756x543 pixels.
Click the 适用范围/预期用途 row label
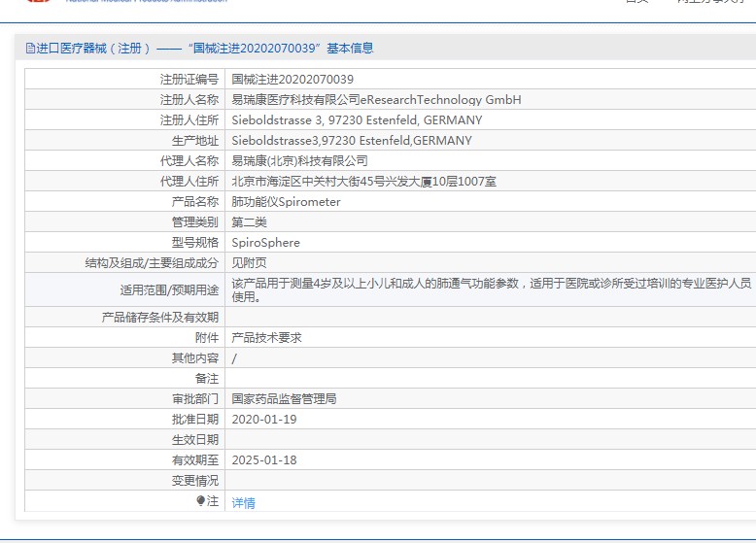169,290
